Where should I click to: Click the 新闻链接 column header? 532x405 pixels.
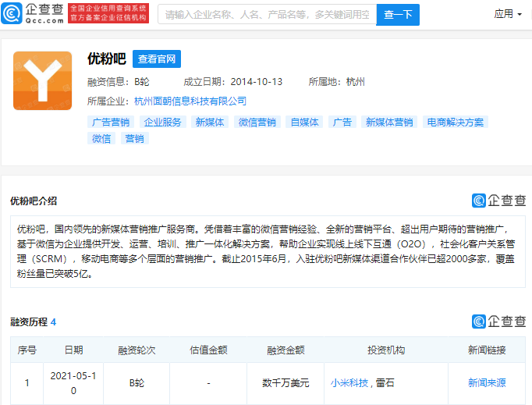point(487,350)
